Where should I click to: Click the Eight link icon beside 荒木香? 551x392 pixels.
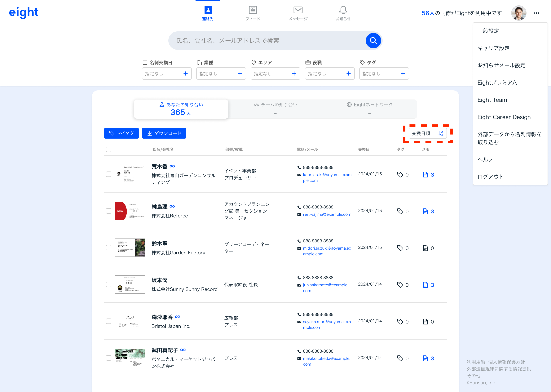172,166
